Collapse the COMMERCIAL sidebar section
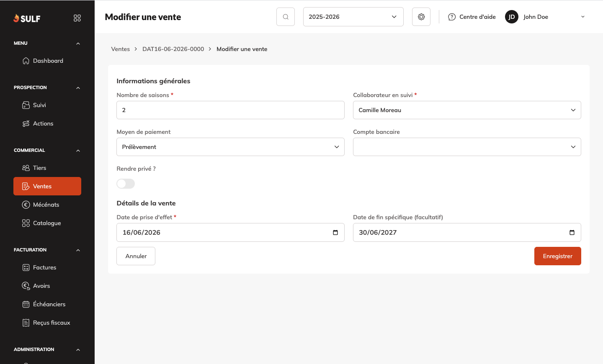This screenshot has width=603, height=364. pyautogui.click(x=78, y=151)
